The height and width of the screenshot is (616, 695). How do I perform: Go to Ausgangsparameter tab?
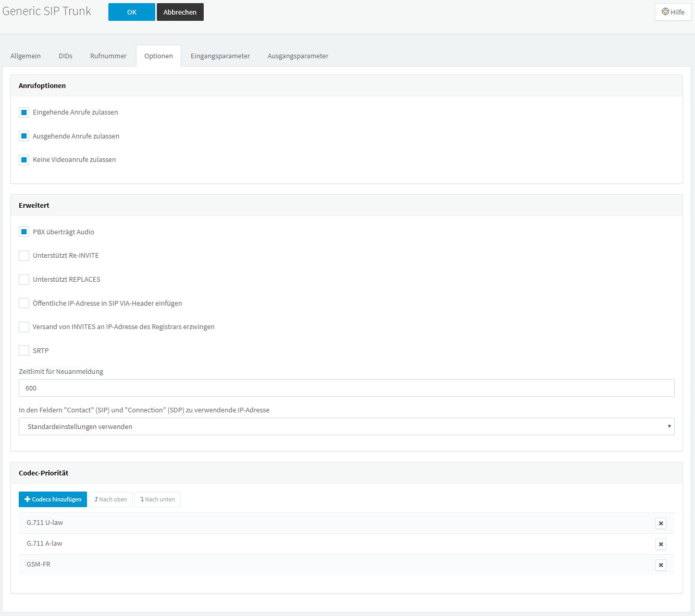click(x=298, y=56)
